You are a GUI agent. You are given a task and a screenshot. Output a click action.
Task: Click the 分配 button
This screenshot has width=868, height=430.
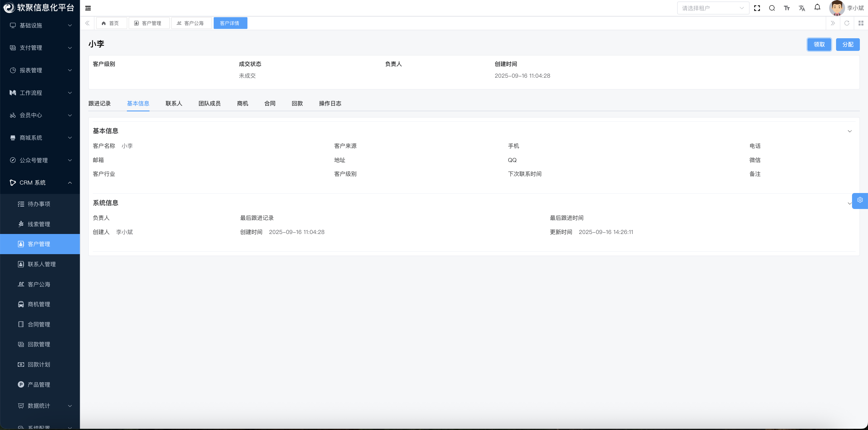click(848, 45)
